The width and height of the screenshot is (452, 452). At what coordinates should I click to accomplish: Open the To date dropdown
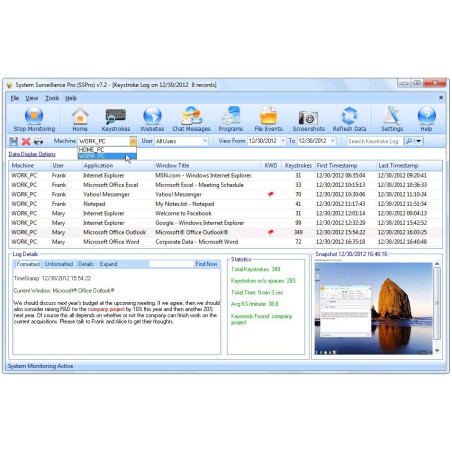coord(332,141)
